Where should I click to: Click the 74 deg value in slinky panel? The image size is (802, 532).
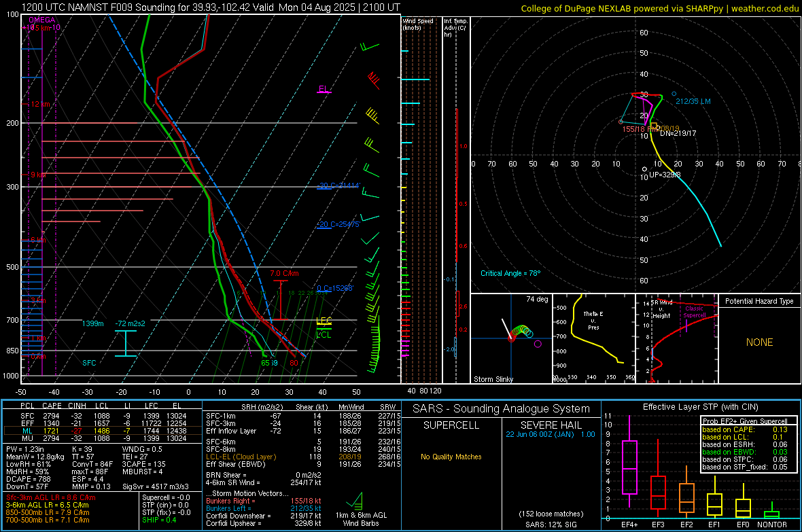pyautogui.click(x=537, y=299)
